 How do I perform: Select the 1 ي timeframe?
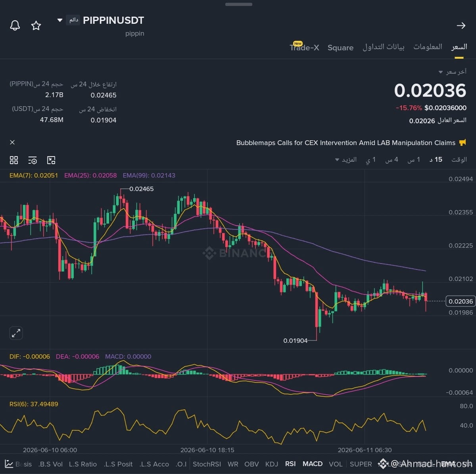click(371, 160)
